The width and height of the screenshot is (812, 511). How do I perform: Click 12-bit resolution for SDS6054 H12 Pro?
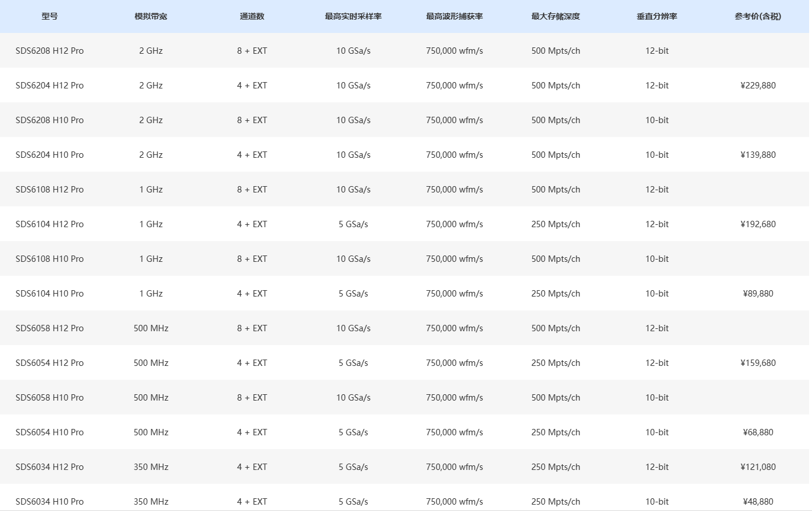coord(657,363)
